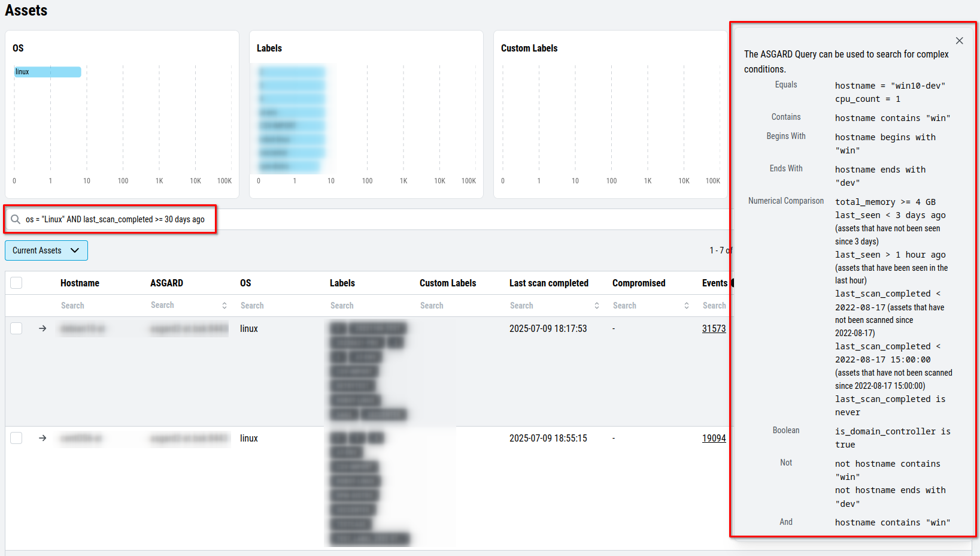Open the Current Assets dropdown
The width and height of the screenshot is (980, 556).
46,250
